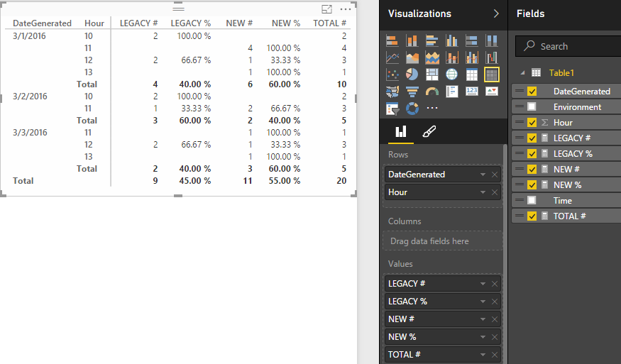Select the stacked area chart visual
The width and height of the screenshot is (621, 364).
point(432,57)
